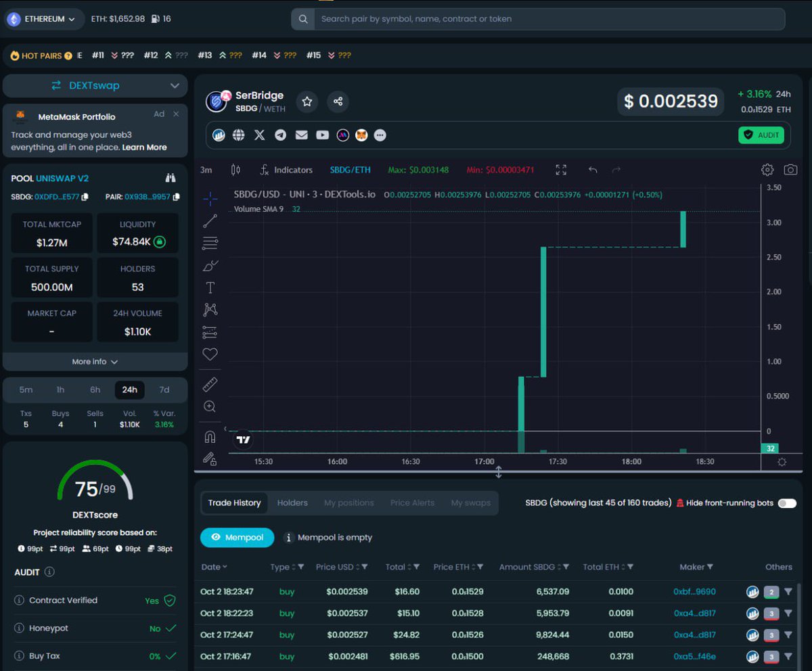Select the ruler measure tool
The image size is (812, 671).
pos(210,384)
